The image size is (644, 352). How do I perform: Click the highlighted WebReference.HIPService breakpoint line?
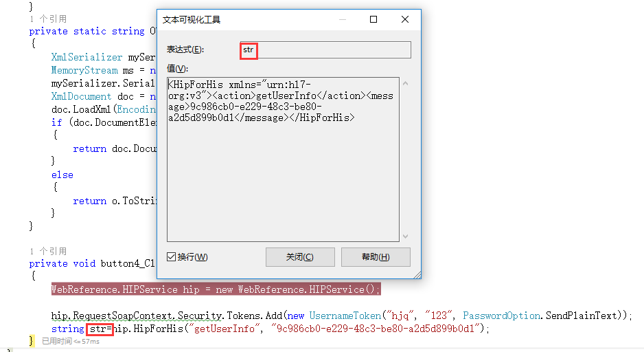[x=216, y=289]
